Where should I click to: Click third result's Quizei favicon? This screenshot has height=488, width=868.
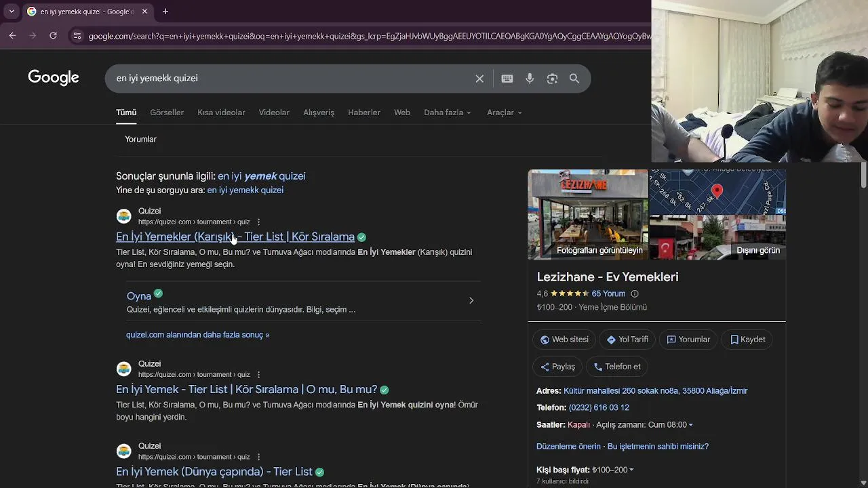point(123,451)
